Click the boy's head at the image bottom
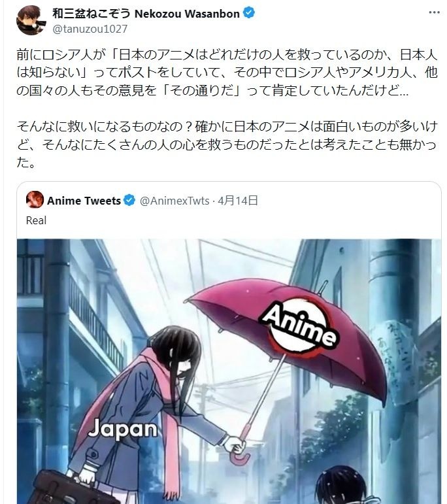 click(342, 485)
